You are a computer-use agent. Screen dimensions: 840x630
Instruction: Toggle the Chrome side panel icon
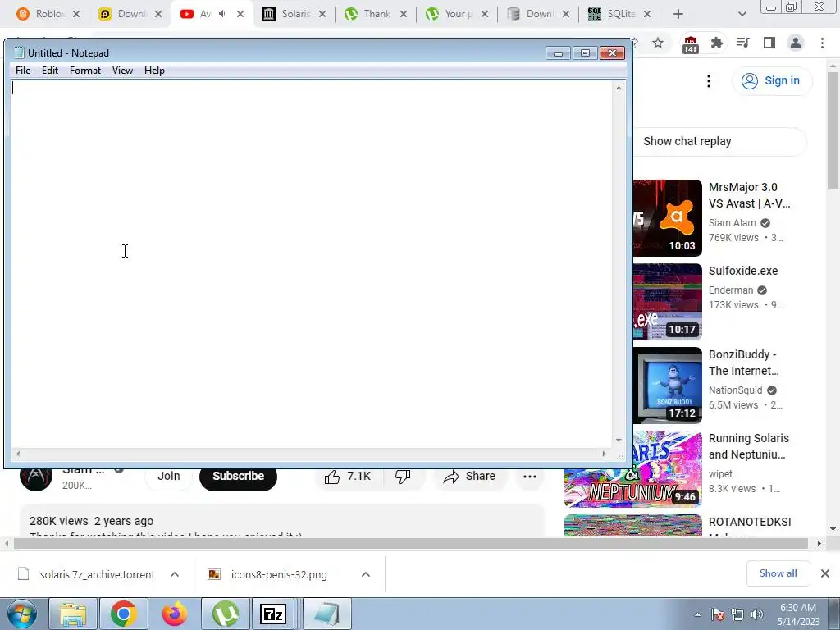(769, 43)
